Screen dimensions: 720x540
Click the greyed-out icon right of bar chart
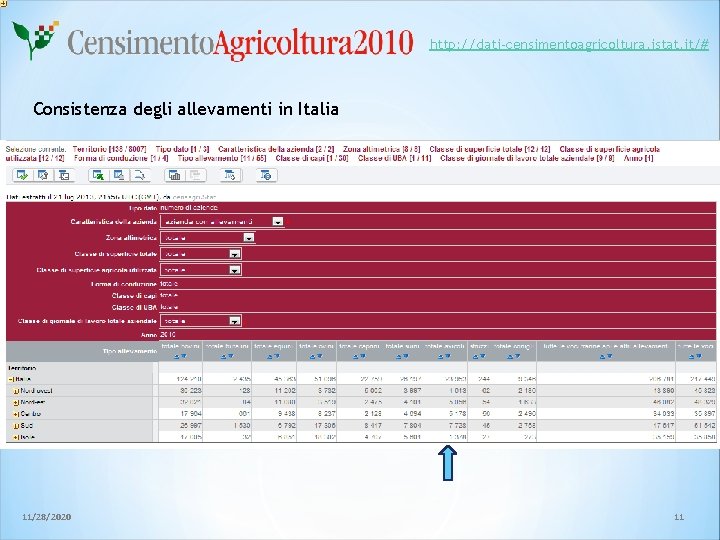coord(196,175)
